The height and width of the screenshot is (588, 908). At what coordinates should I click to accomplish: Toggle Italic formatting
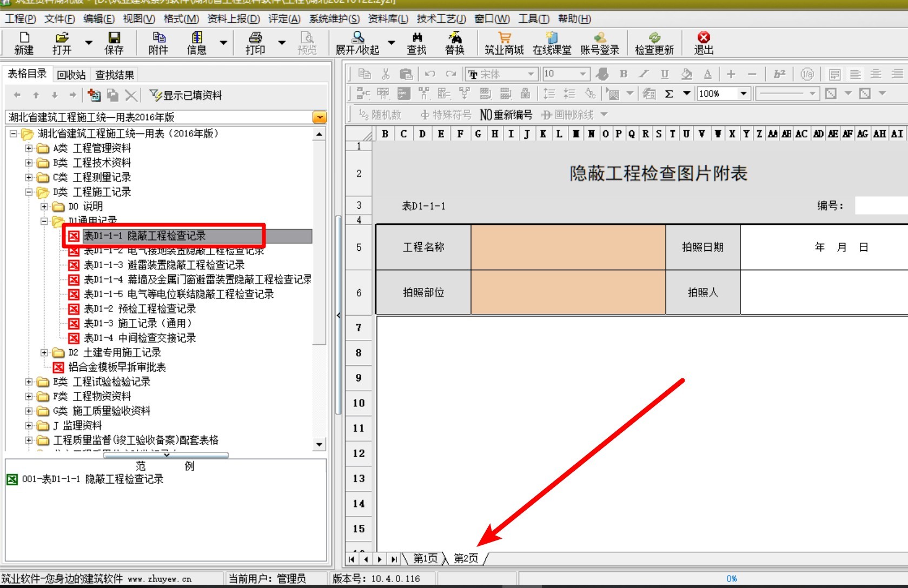[644, 74]
